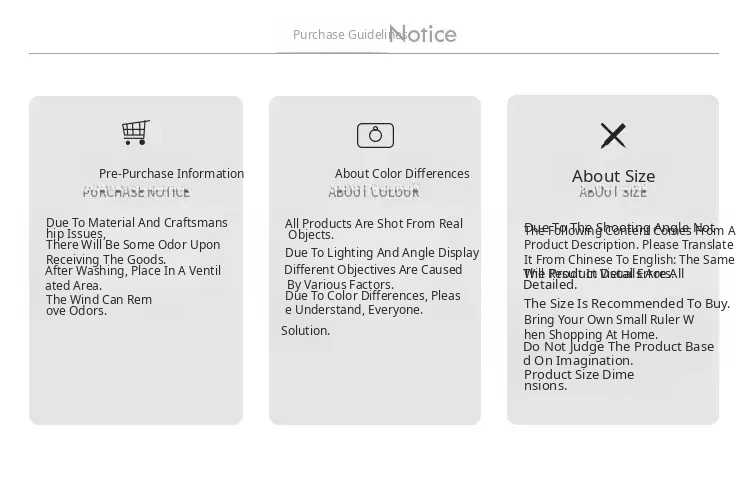
Task: Open the Pre-Purchase Information heading
Action: 171,174
